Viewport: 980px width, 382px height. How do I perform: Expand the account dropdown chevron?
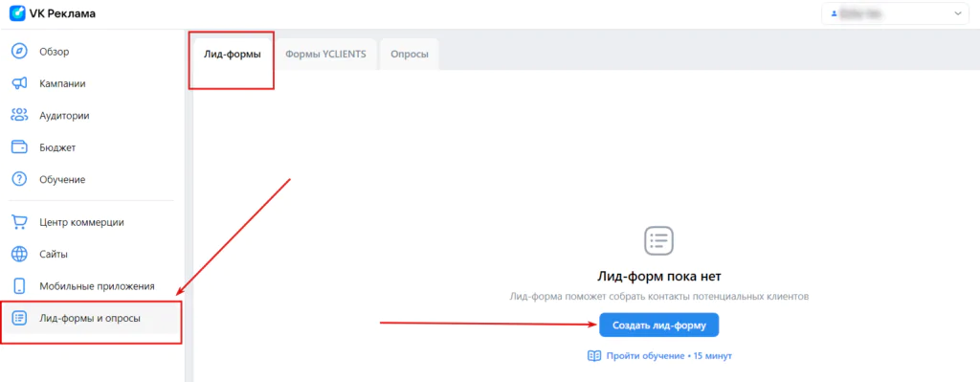[957, 13]
